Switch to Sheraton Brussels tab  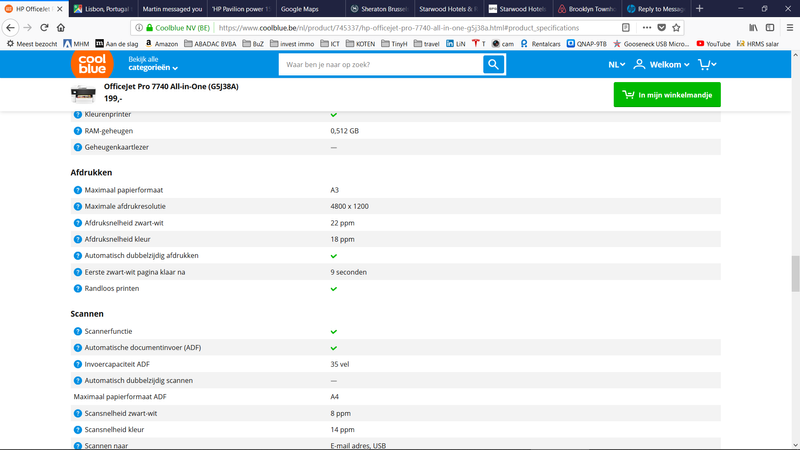click(x=380, y=9)
